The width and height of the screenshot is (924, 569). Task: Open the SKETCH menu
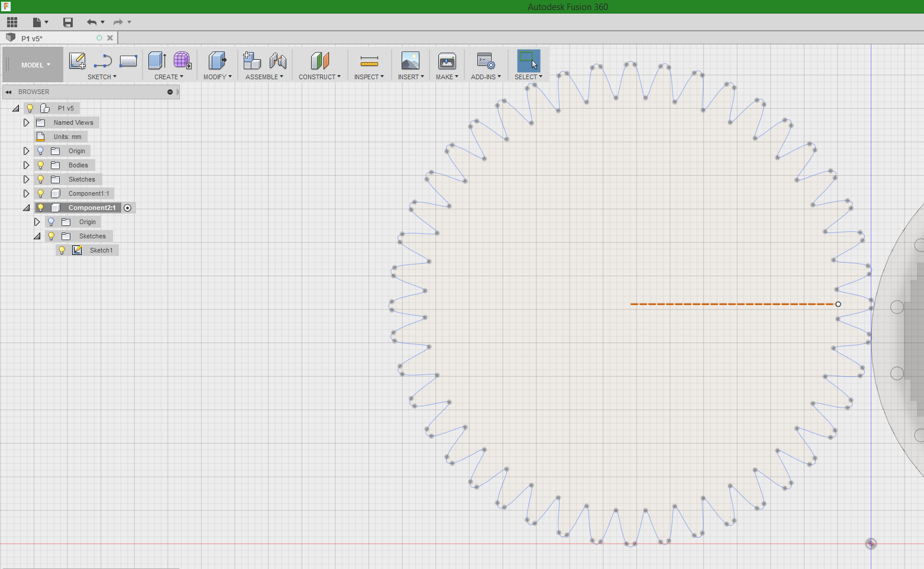(x=102, y=77)
